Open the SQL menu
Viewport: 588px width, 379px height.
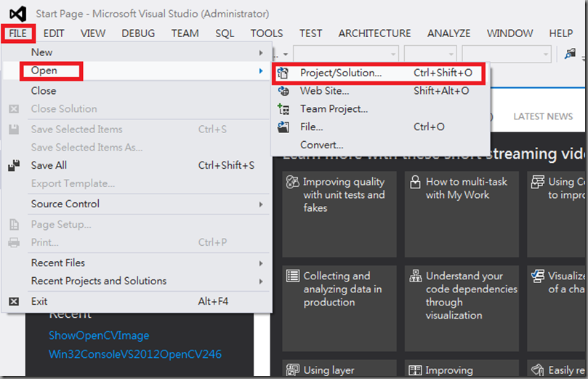coord(225,33)
